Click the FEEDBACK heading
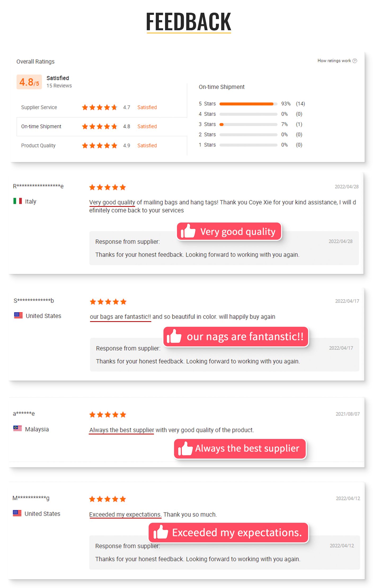The width and height of the screenshot is (373, 588). 188,22
